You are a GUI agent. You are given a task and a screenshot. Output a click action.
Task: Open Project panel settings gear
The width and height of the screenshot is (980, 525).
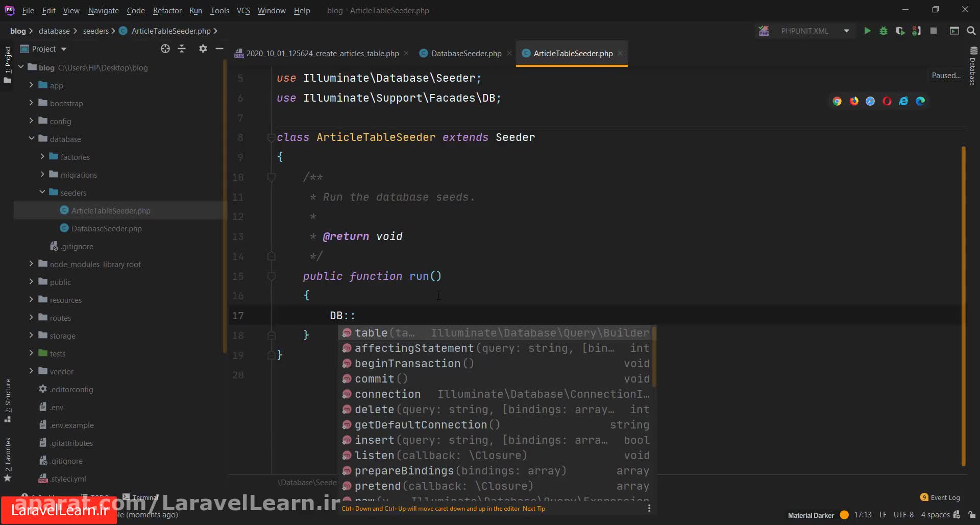tap(203, 49)
